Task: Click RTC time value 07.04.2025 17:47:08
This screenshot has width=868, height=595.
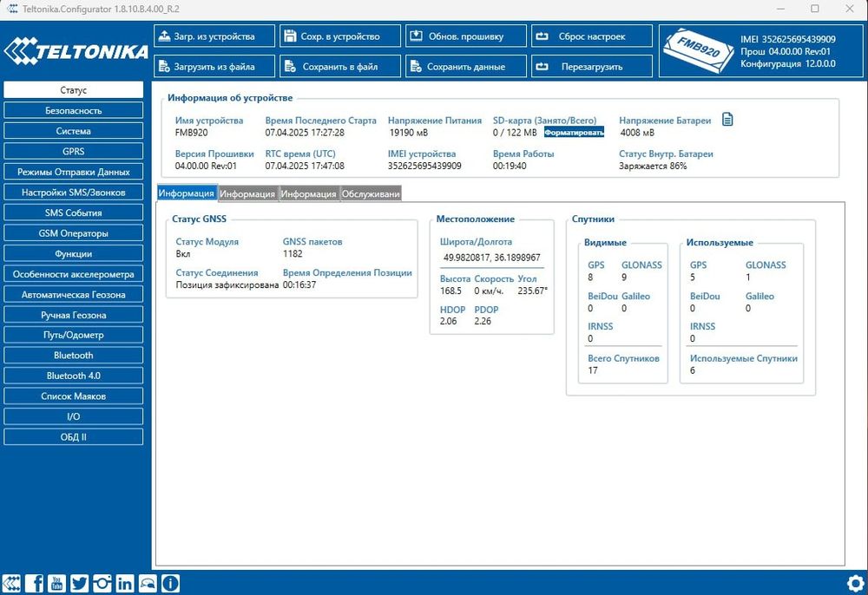Action: pyautogui.click(x=305, y=166)
